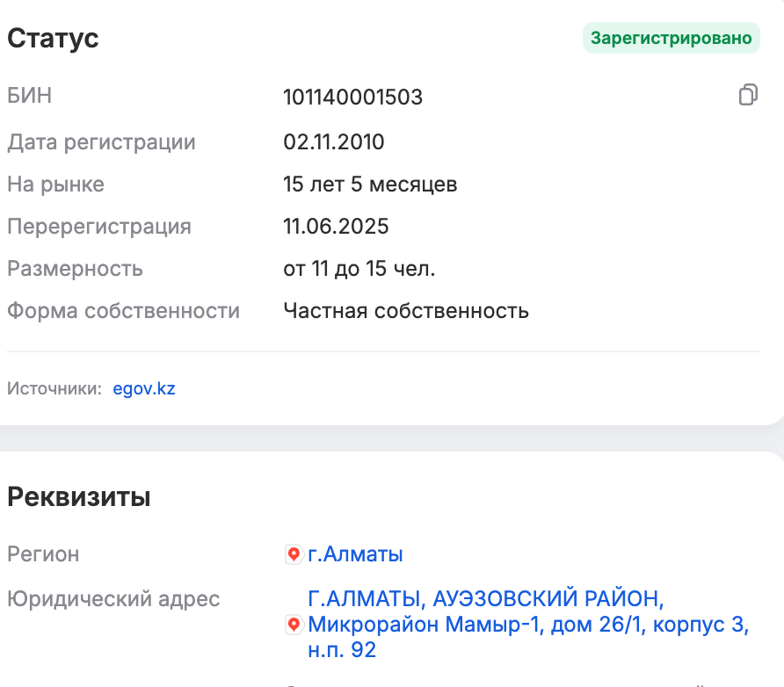The height and width of the screenshot is (687, 784).
Task: Click the 'Частная собственность' value
Action: click(x=405, y=311)
